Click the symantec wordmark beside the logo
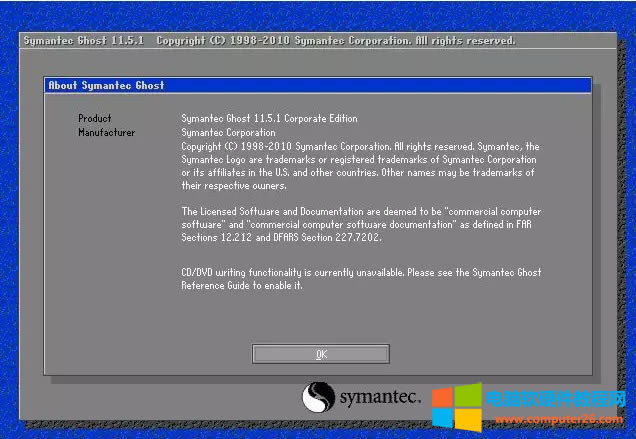The width and height of the screenshot is (636, 439). pos(380,397)
